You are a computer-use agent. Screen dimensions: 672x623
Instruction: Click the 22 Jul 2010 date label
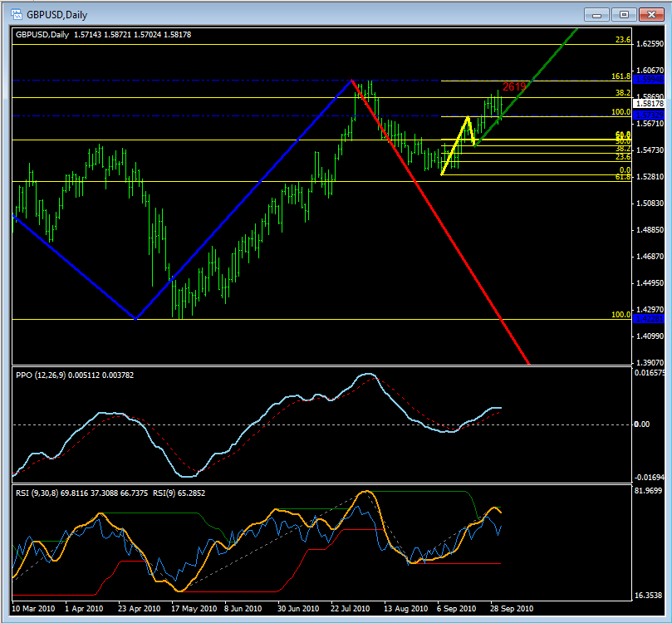click(351, 607)
